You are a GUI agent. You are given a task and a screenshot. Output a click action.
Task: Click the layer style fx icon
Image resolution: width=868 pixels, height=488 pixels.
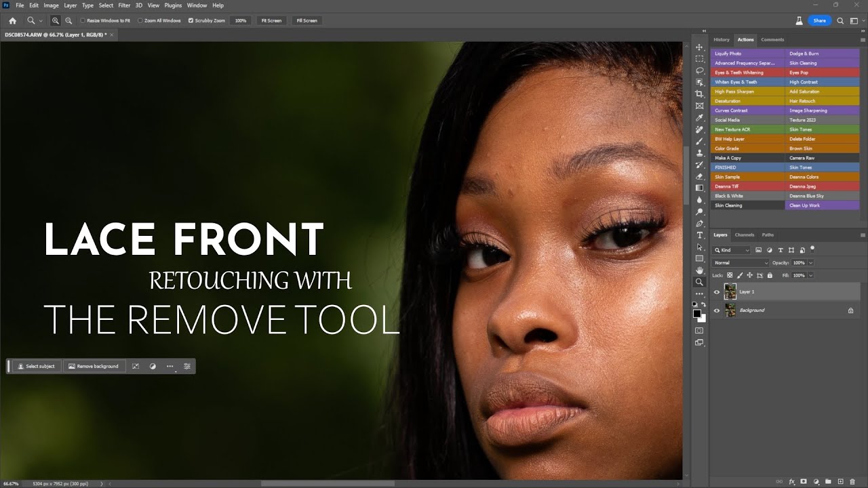(792, 481)
